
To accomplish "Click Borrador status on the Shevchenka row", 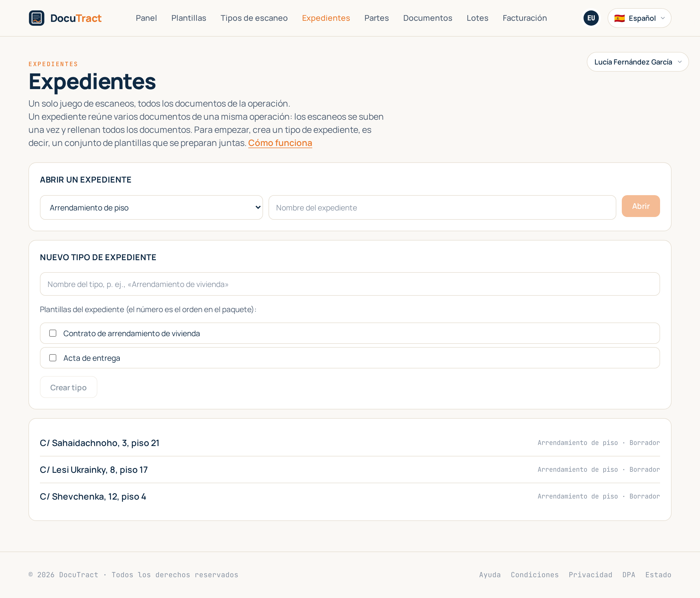I will 644,496.
